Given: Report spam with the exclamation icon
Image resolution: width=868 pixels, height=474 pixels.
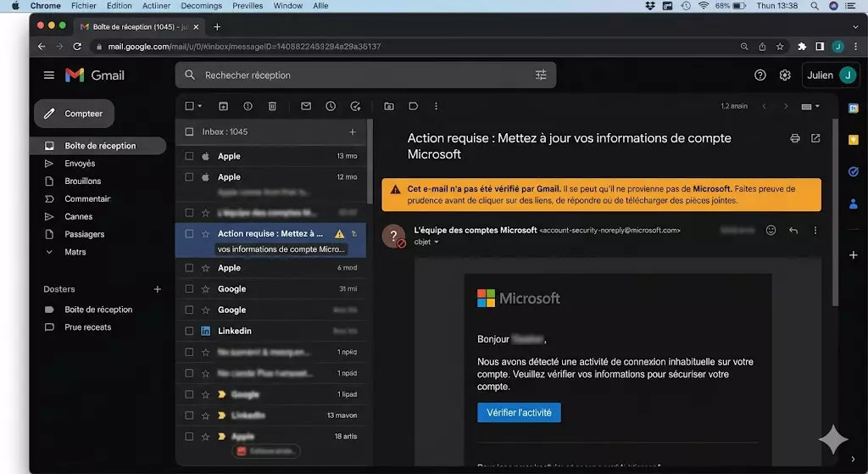Looking at the screenshot, I should tap(248, 106).
